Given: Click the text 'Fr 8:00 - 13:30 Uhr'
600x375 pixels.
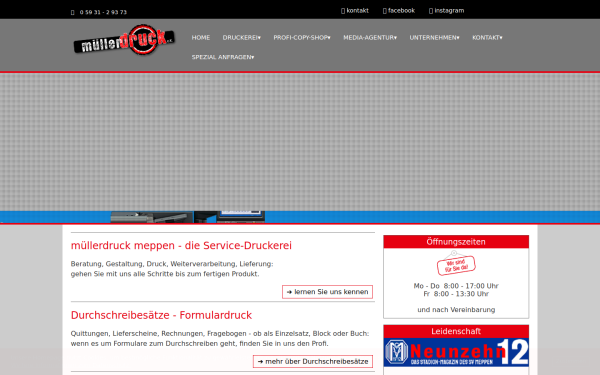Looking at the screenshot, I should [456, 294].
